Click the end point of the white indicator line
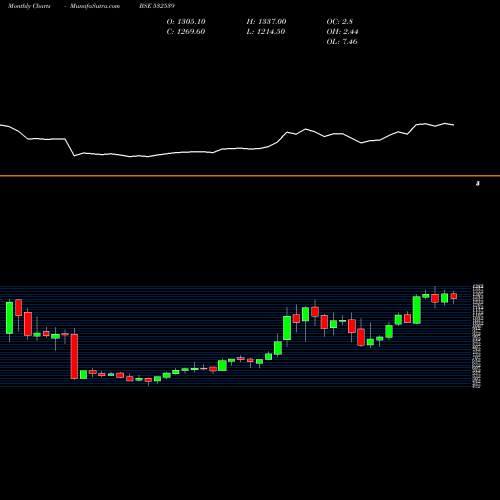Viewport: 500px width, 500px height. pos(454,125)
